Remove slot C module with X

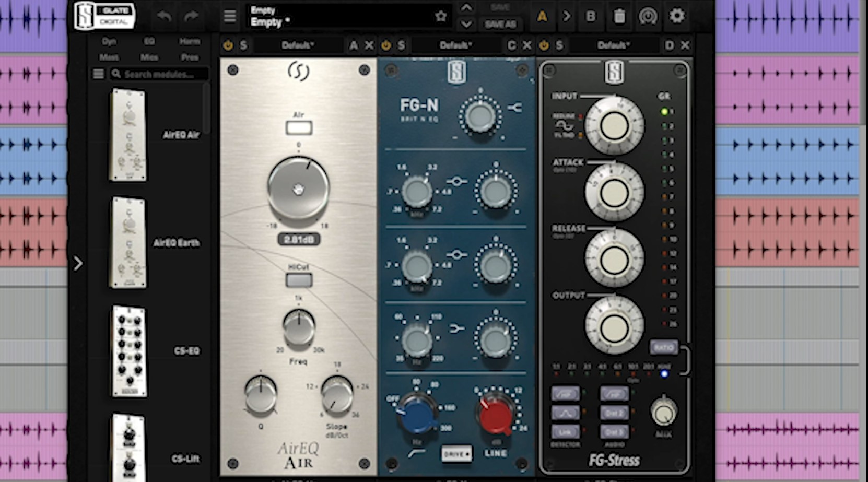point(527,45)
